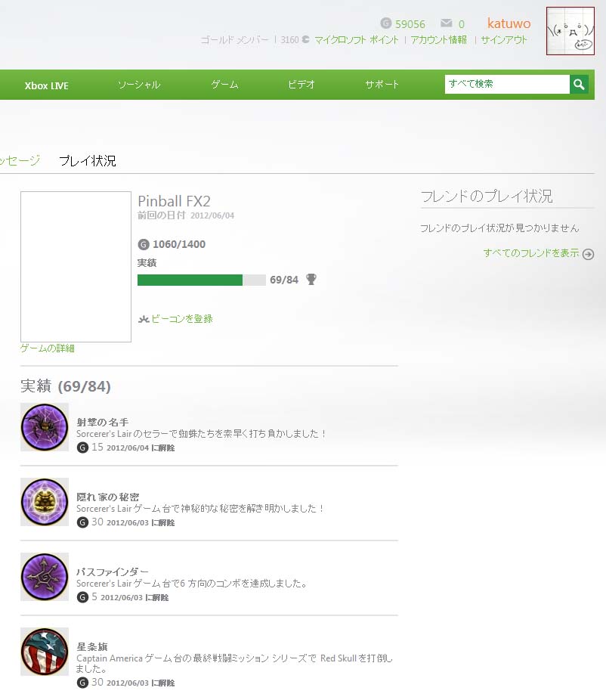Click the Microsoft Points coin icon after 3160
The height and width of the screenshot is (700, 606).
point(306,39)
